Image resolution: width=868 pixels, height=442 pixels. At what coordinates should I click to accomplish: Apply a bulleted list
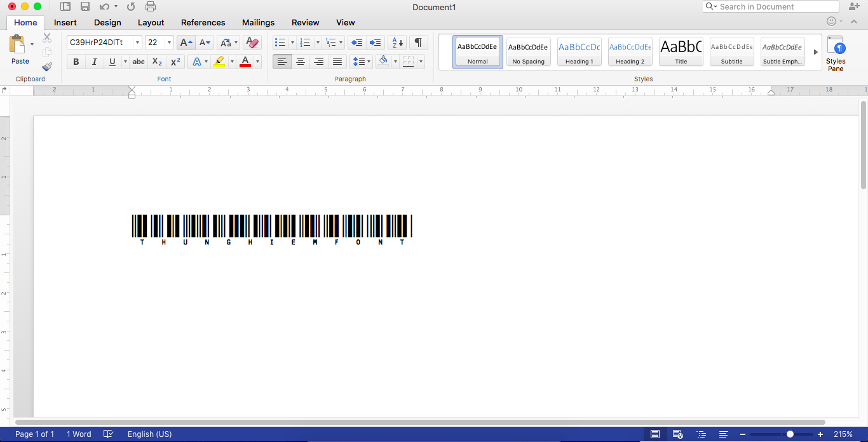280,43
